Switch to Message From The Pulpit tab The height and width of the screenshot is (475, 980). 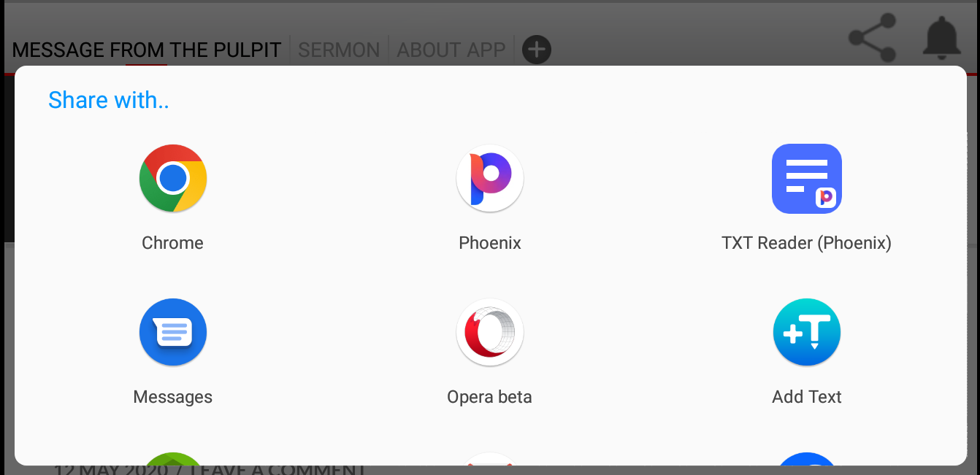click(x=147, y=50)
